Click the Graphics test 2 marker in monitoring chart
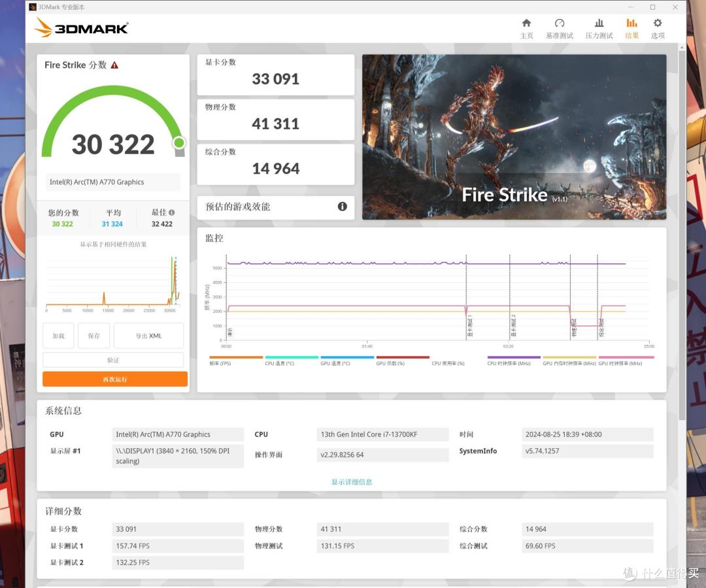Viewport: 706px width, 588px height. click(x=513, y=325)
